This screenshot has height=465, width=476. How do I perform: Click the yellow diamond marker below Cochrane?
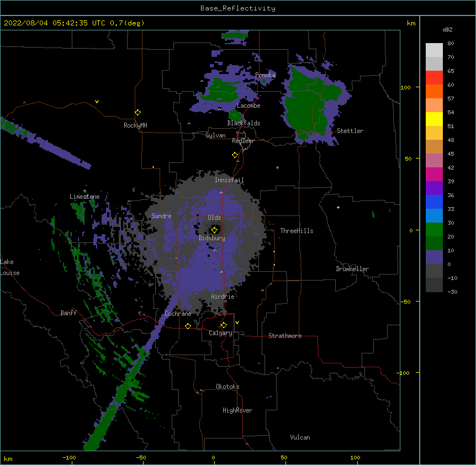click(x=188, y=326)
